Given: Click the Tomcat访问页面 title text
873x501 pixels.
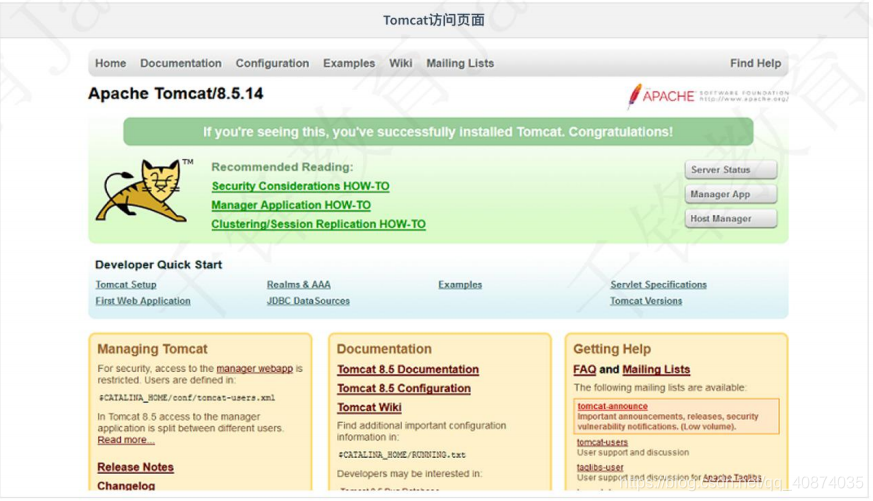Looking at the screenshot, I should click(434, 20).
